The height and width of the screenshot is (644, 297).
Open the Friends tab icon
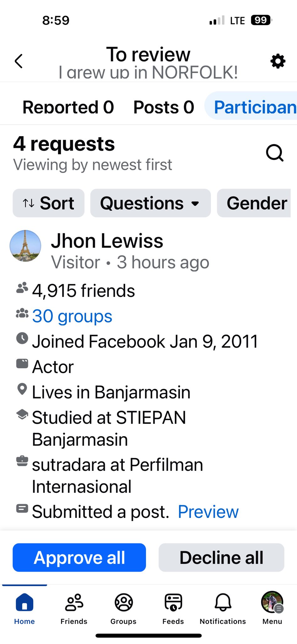pos(74,602)
